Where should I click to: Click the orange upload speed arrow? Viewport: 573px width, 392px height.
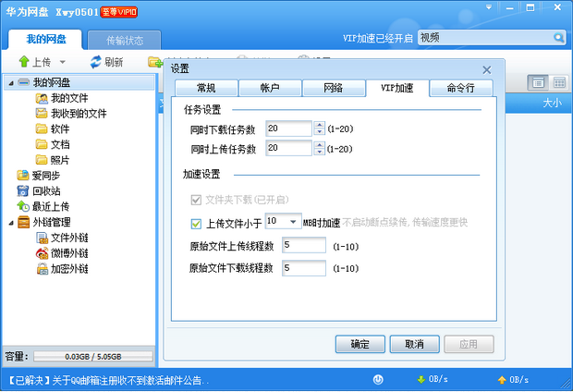point(502,380)
